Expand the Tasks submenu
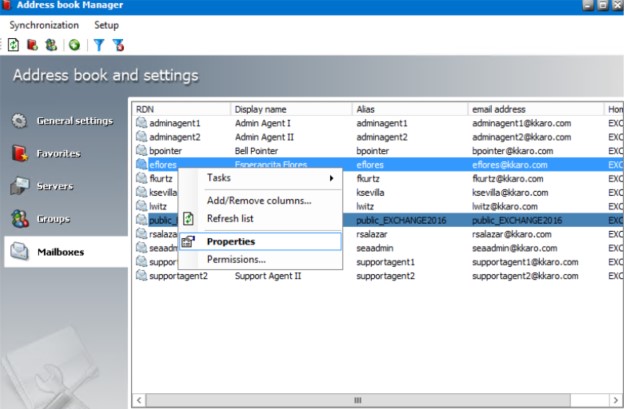 268,178
